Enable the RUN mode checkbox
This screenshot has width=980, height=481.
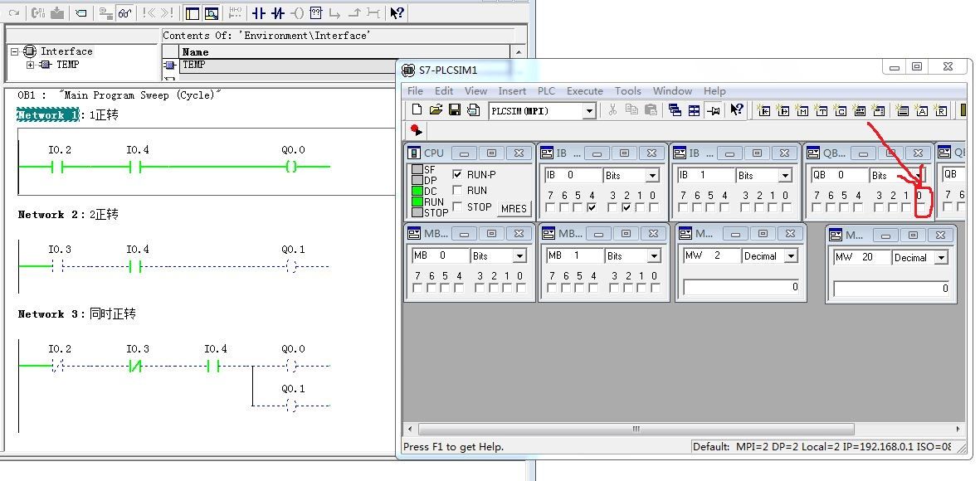pyautogui.click(x=457, y=191)
